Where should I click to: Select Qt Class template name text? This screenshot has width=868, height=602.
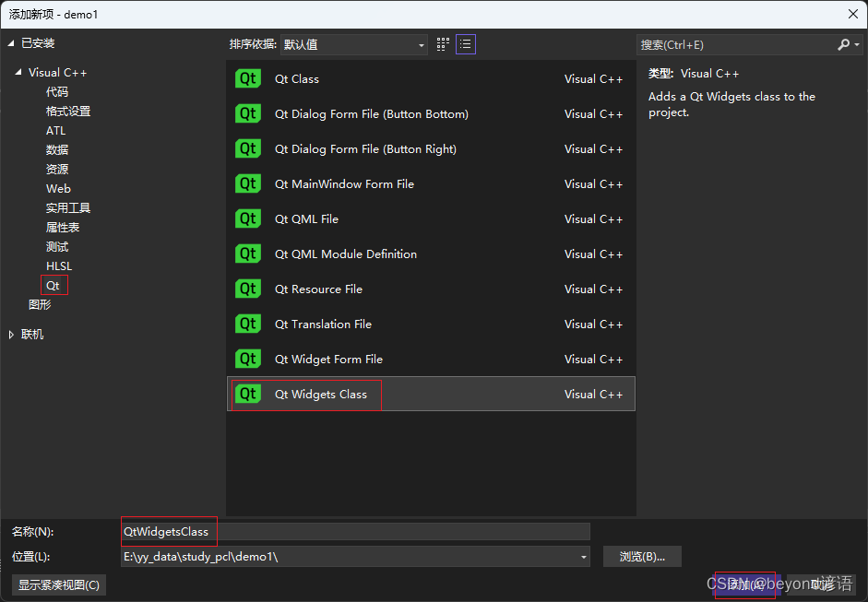(297, 79)
